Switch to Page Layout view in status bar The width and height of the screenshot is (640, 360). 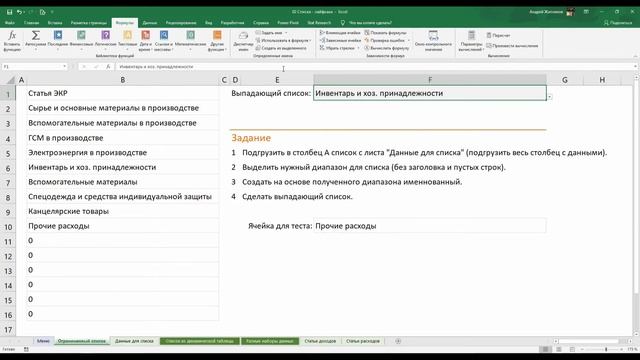pyautogui.click(x=558, y=349)
